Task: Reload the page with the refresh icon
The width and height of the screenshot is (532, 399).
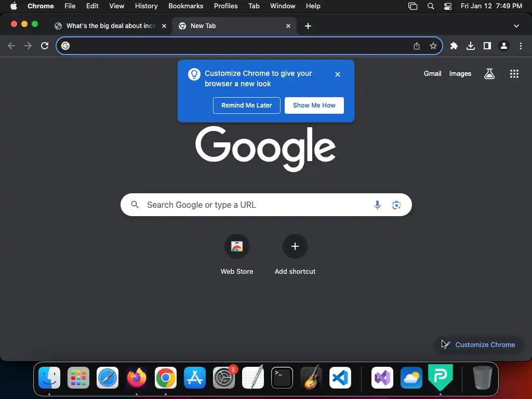Action: point(45,46)
